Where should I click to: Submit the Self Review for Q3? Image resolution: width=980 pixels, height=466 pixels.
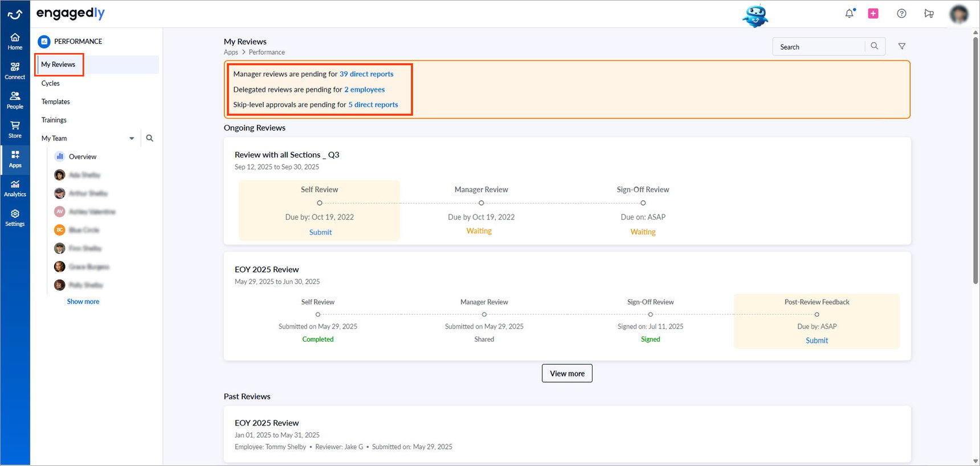[320, 232]
